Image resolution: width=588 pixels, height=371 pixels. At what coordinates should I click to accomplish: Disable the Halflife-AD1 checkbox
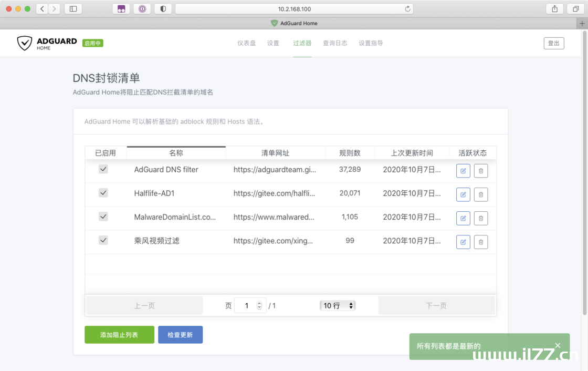pyautogui.click(x=103, y=193)
